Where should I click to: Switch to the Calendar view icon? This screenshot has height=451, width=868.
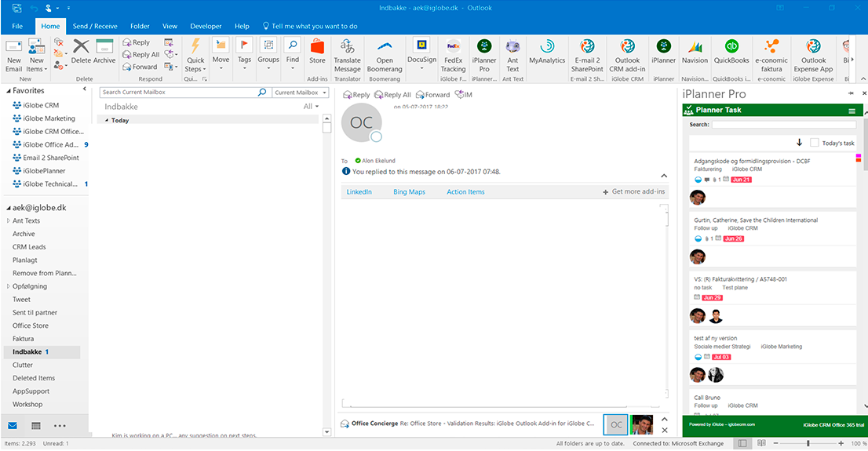coord(36,426)
